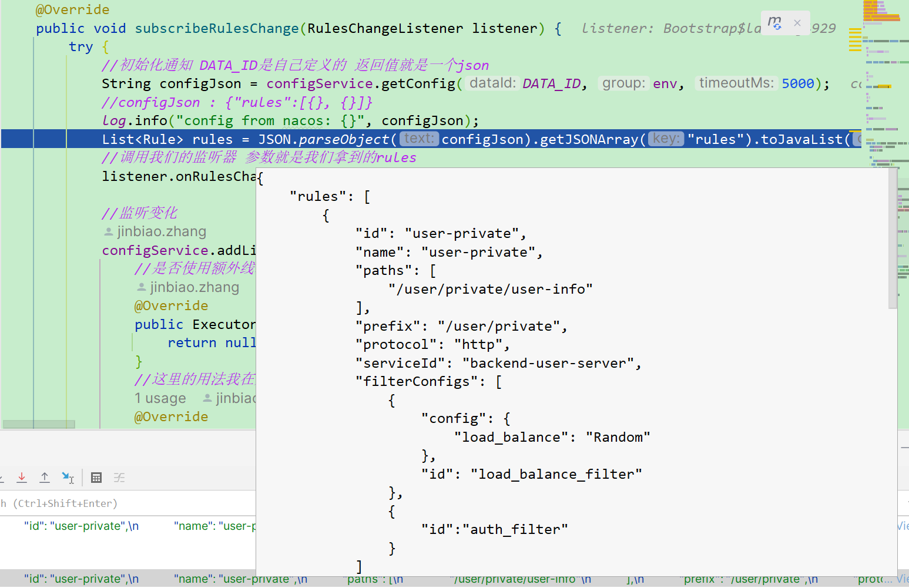Dismiss the Maven reload floating notification
The image size is (909, 588).
[x=797, y=23]
